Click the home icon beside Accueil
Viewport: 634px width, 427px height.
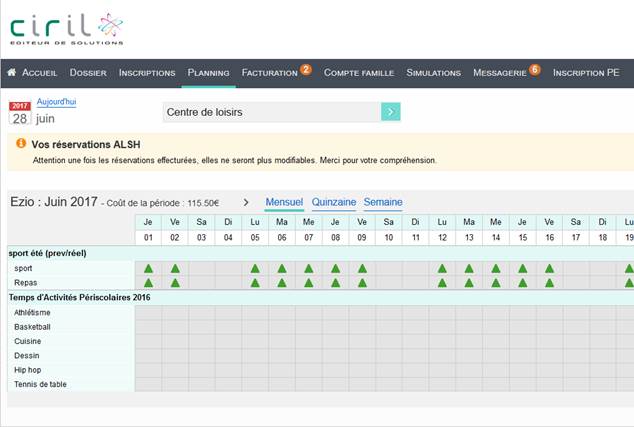click(x=12, y=73)
